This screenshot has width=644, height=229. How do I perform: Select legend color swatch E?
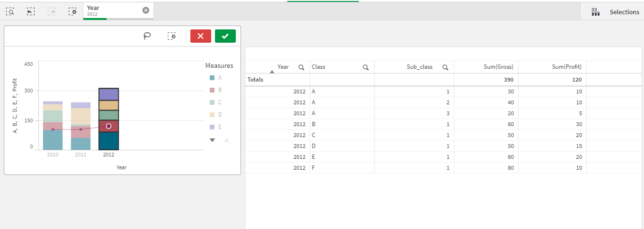click(x=212, y=127)
